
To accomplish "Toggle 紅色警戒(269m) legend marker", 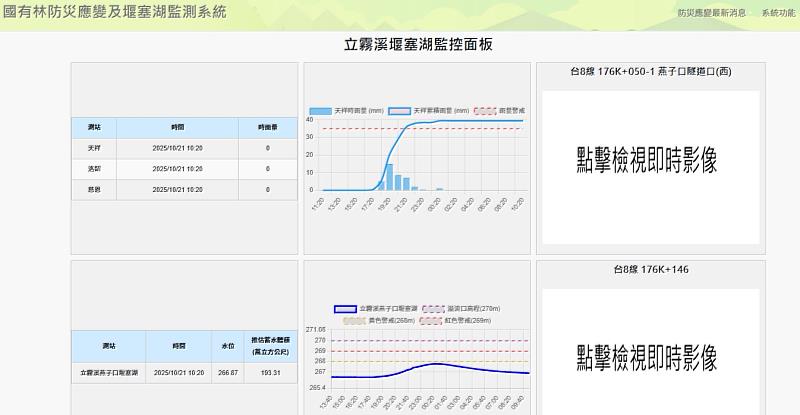I will point(431,321).
